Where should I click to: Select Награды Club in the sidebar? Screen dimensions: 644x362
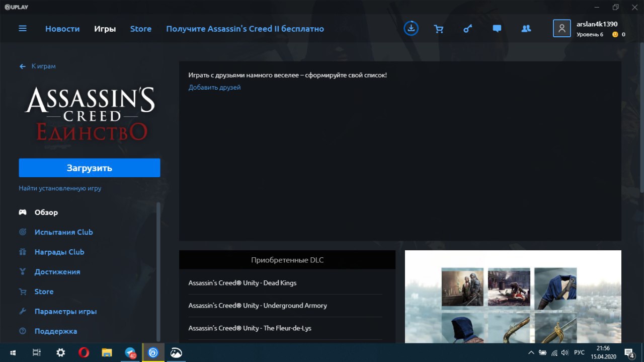59,252
